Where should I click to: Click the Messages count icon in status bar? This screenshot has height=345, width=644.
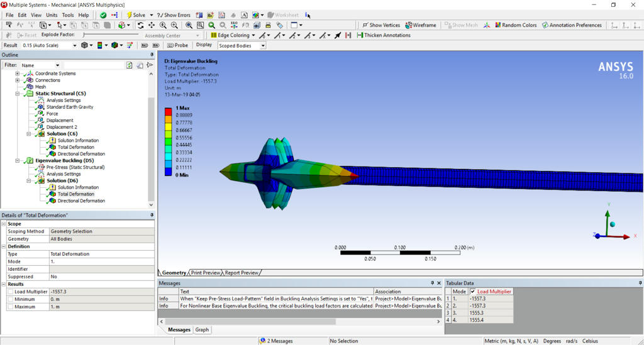pos(262,341)
